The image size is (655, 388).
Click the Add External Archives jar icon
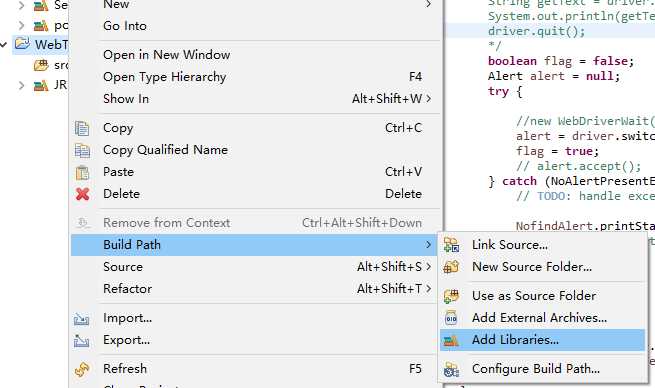pyautogui.click(x=451, y=318)
